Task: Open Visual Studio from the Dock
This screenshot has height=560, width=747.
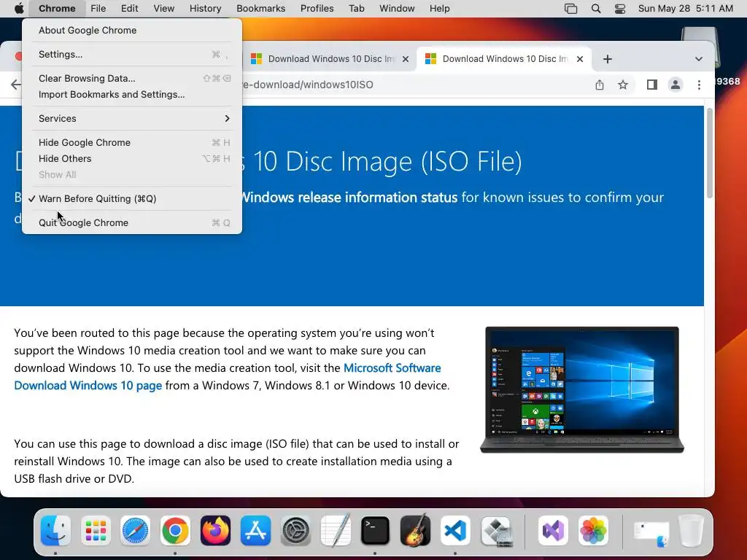Action: pos(553,530)
